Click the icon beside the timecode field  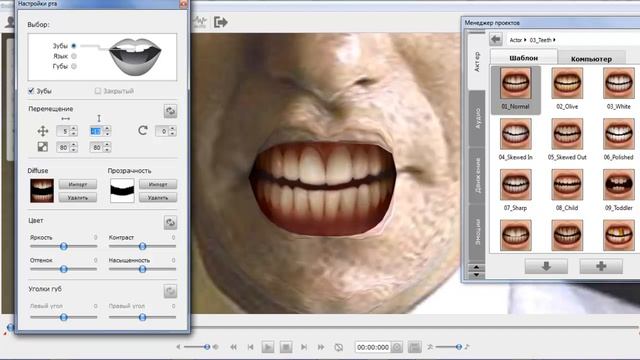point(397,347)
